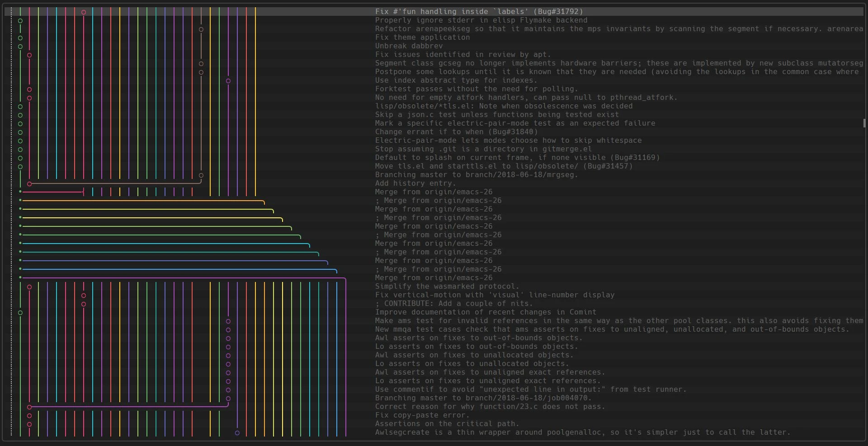Click commit "New mmqa test cases check that ams"
The height and width of the screenshot is (446, 868).
[x=612, y=329]
